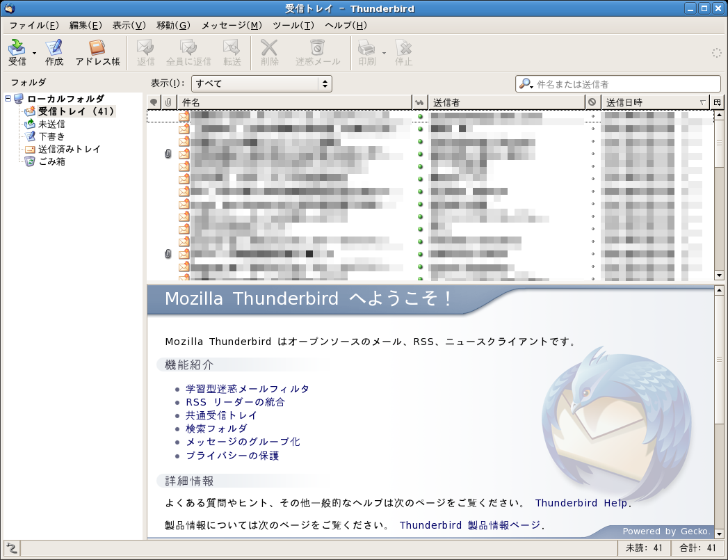This screenshot has width=728, height=560.
Task: Open the プライバシーの保護 link
Action: tap(232, 456)
